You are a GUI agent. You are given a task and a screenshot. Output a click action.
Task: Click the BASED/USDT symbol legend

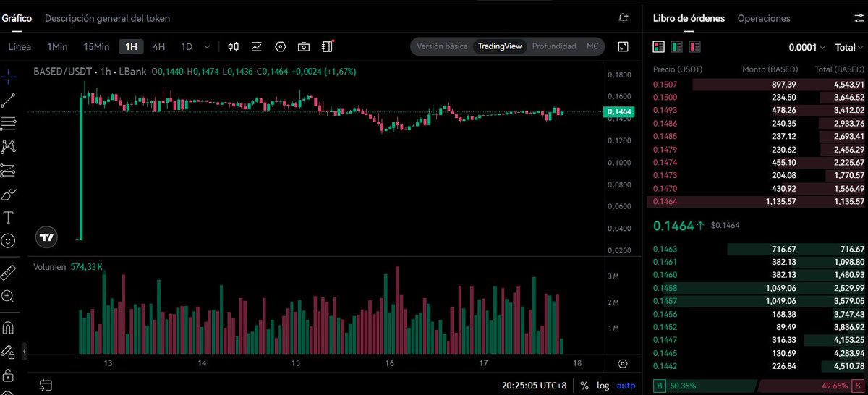click(89, 72)
